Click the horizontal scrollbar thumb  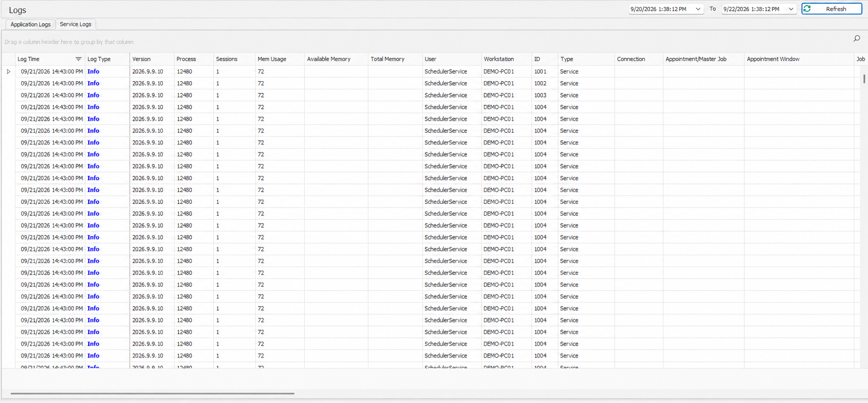pyautogui.click(x=152, y=393)
